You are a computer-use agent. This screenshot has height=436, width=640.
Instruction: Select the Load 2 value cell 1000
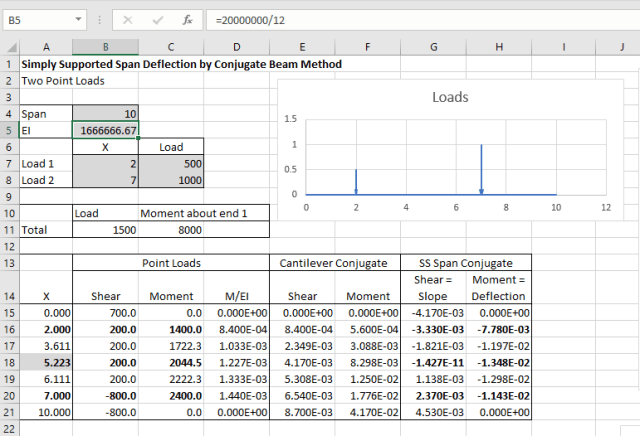tap(170, 180)
